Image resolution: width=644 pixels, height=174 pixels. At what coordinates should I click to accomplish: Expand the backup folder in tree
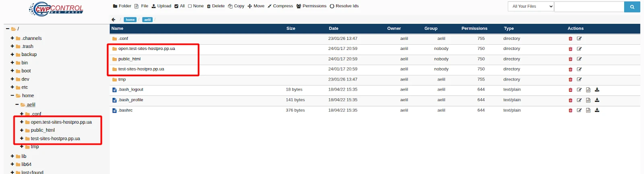12,54
